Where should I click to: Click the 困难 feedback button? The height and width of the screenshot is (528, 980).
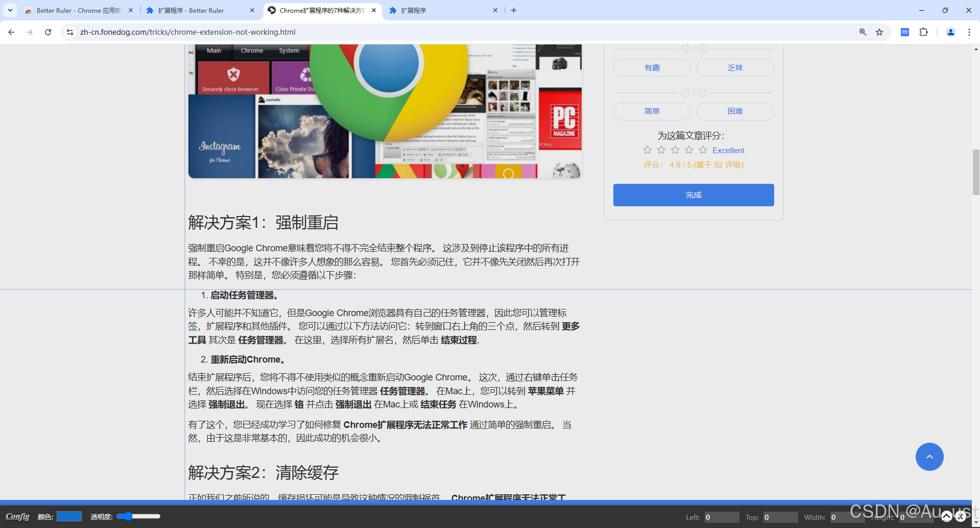pyautogui.click(x=735, y=111)
